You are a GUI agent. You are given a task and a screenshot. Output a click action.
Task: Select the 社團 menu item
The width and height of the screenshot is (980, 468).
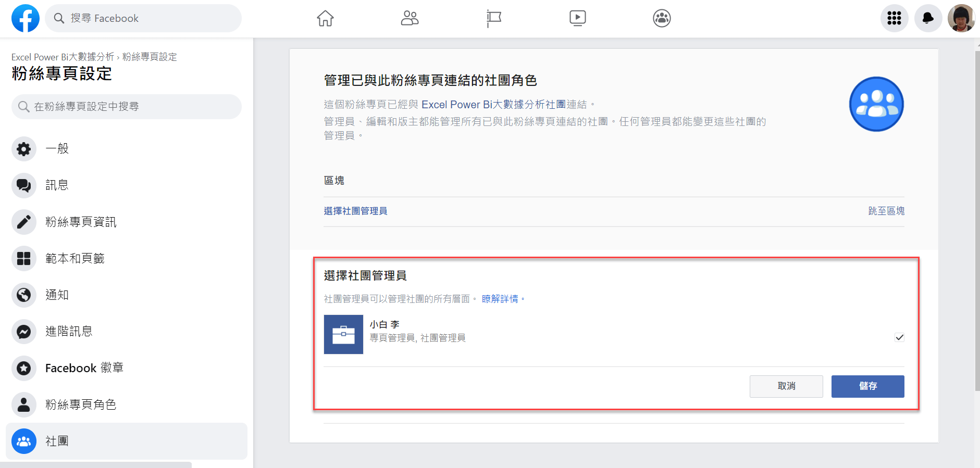[x=127, y=441]
